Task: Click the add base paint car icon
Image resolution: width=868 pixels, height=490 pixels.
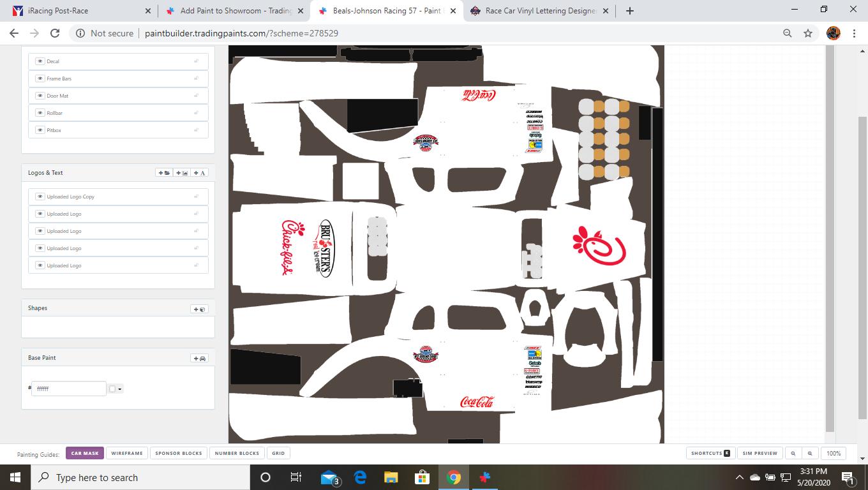Action: click(x=200, y=359)
